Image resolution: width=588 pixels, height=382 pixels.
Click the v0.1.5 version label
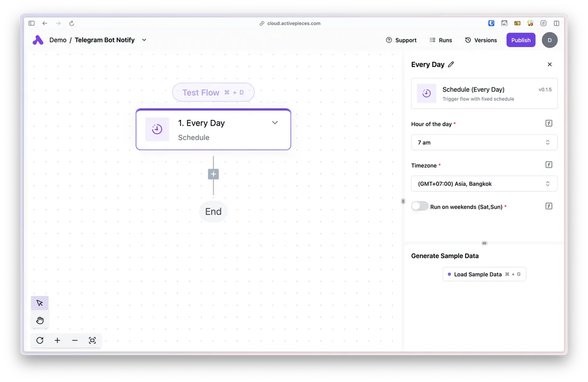tap(546, 89)
